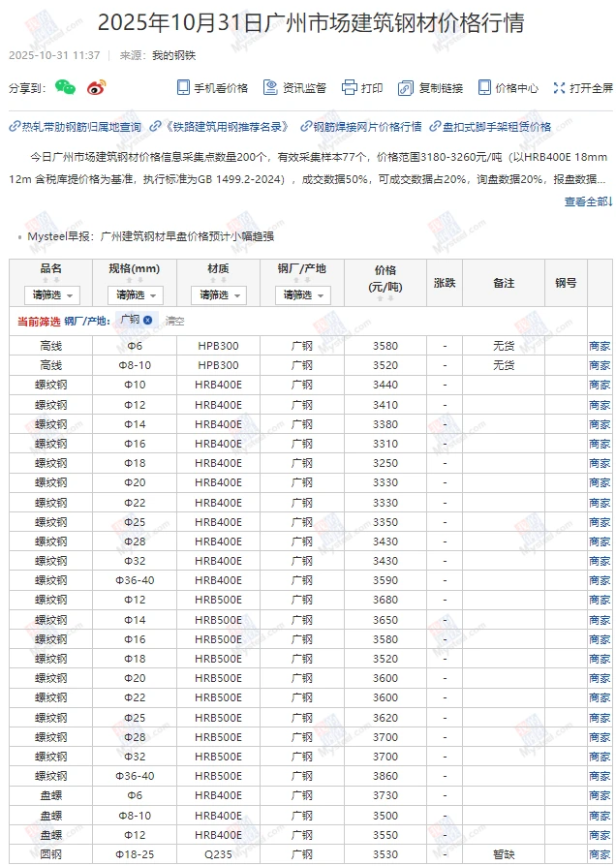Open 品名 请筛选 dropdown
Image resolution: width=616 pixels, height=866 pixels.
[x=52, y=295]
